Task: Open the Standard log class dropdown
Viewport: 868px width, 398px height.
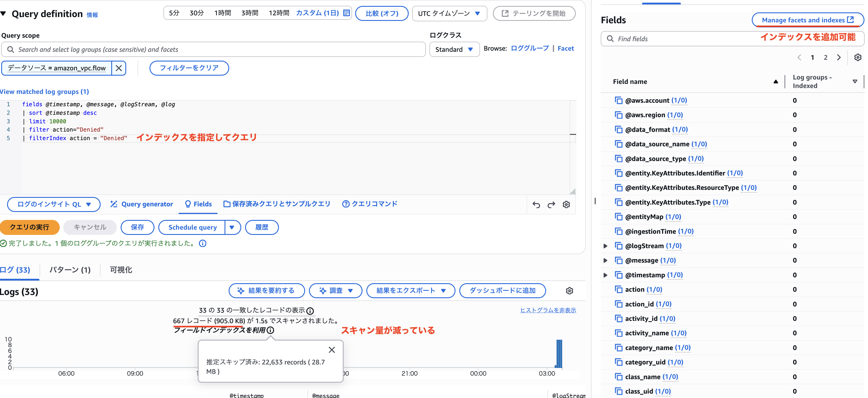Action: point(454,49)
